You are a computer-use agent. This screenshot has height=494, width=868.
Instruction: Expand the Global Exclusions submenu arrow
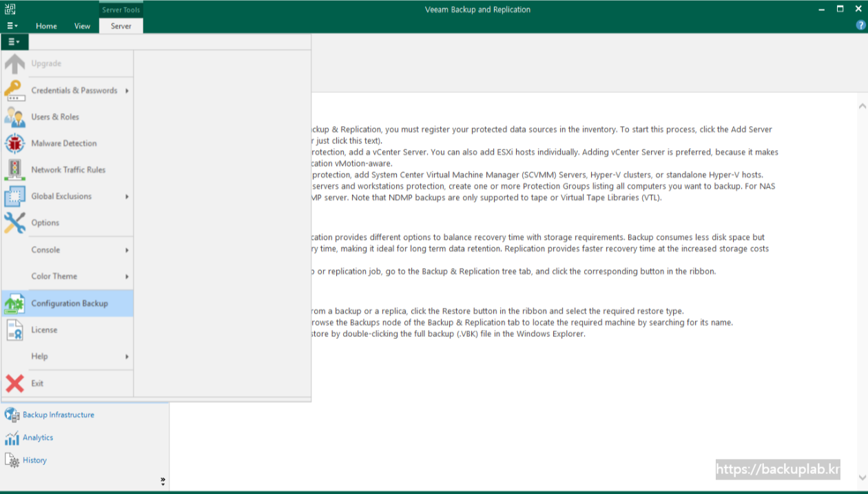pos(127,196)
